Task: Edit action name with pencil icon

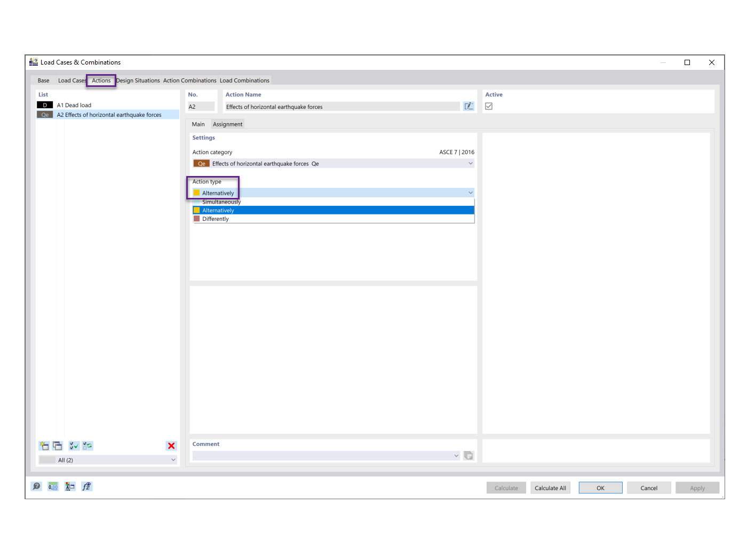Action: (x=468, y=106)
